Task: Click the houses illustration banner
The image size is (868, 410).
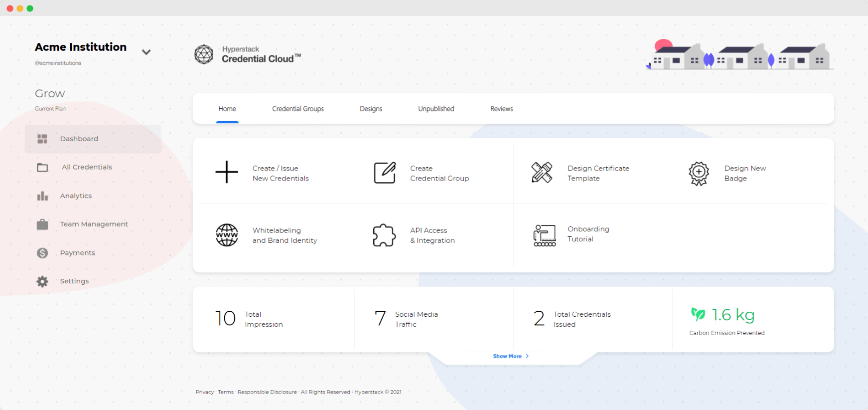Action: (x=740, y=54)
